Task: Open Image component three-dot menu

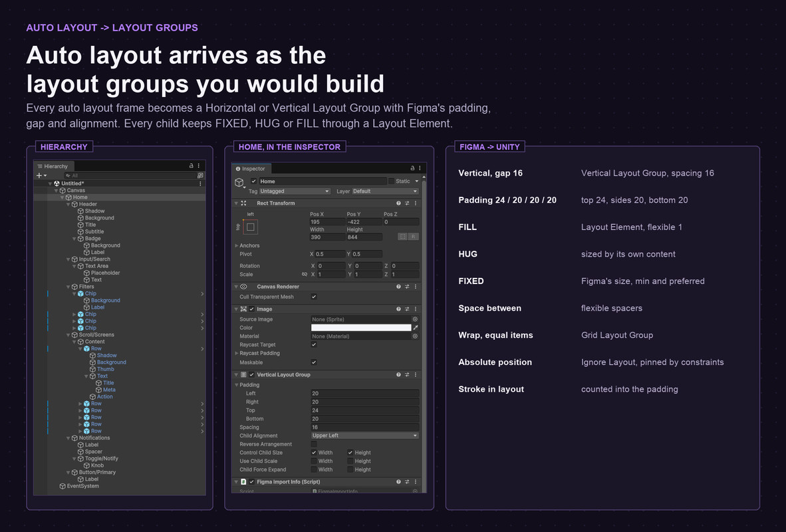Action: pyautogui.click(x=416, y=309)
